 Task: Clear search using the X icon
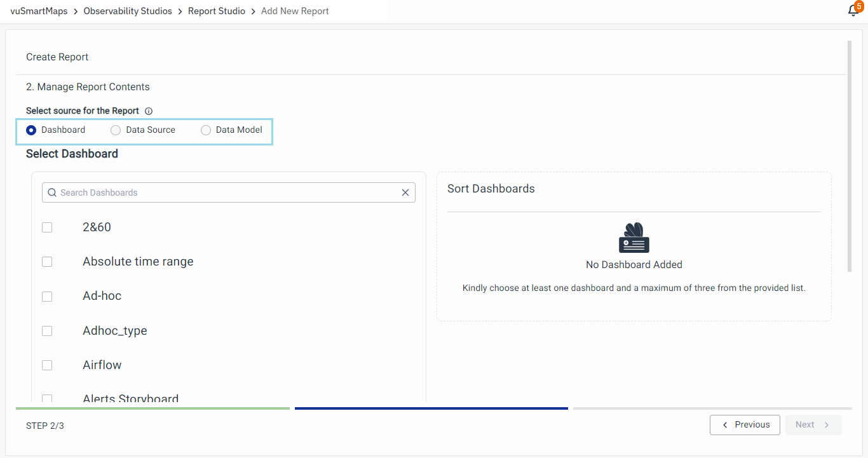(405, 192)
